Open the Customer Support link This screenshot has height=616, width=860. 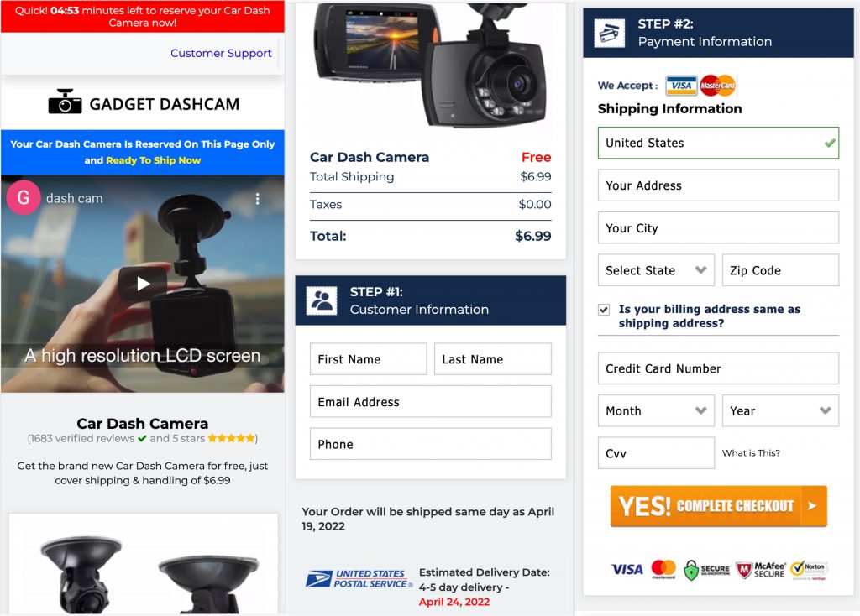coord(221,53)
